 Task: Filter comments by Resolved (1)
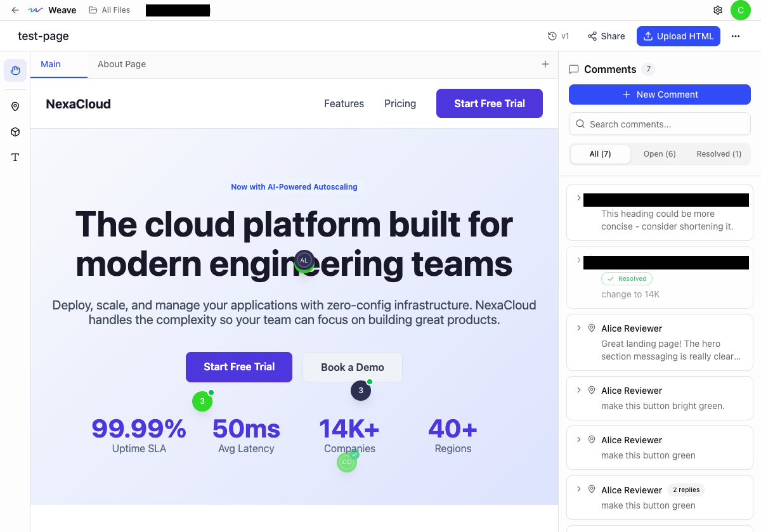click(x=719, y=154)
